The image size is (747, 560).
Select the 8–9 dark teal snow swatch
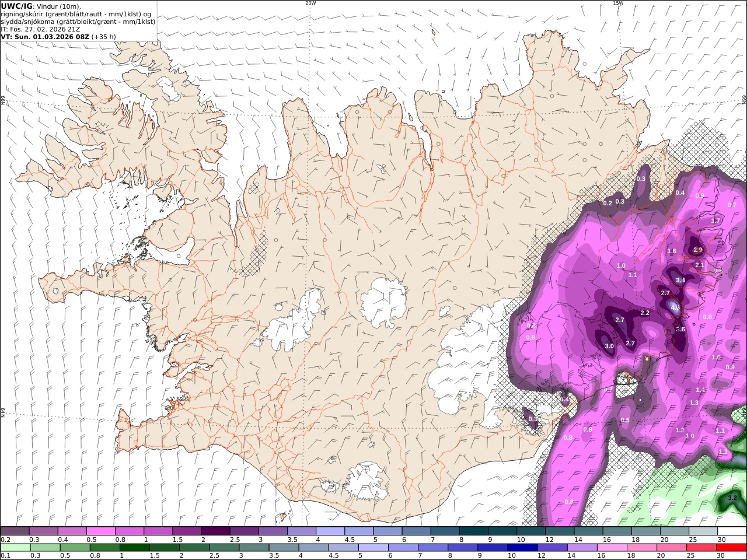[x=473, y=531]
